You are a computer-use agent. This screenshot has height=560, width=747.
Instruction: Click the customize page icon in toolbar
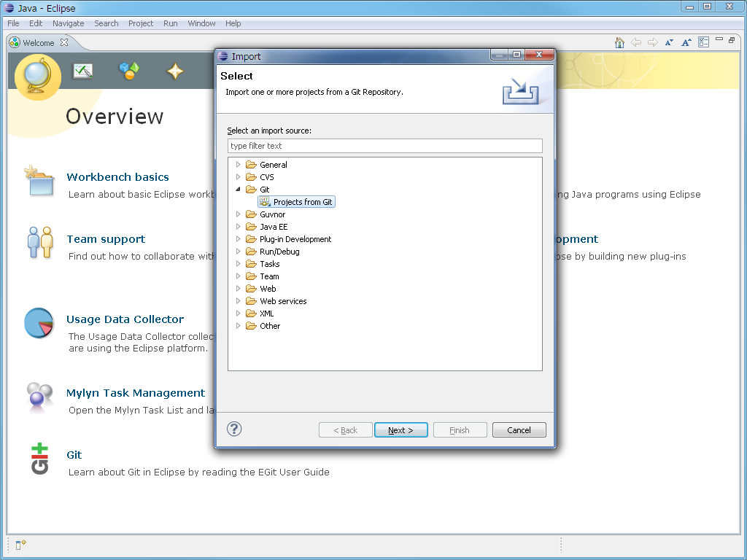coord(704,42)
